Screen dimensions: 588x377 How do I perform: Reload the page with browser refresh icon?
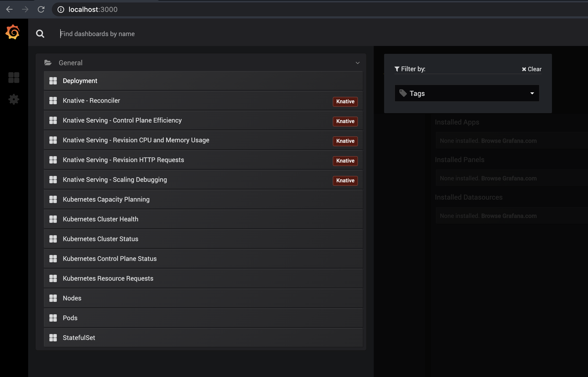point(41,9)
